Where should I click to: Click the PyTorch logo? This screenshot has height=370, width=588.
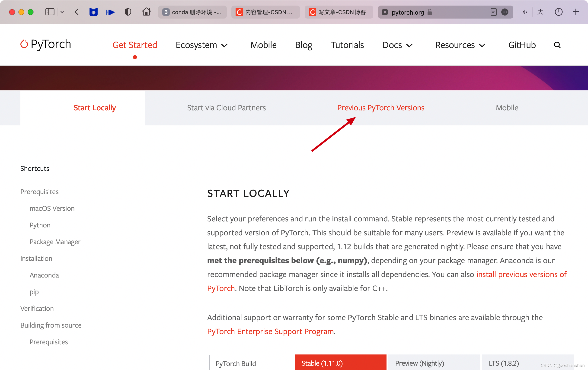click(x=46, y=44)
